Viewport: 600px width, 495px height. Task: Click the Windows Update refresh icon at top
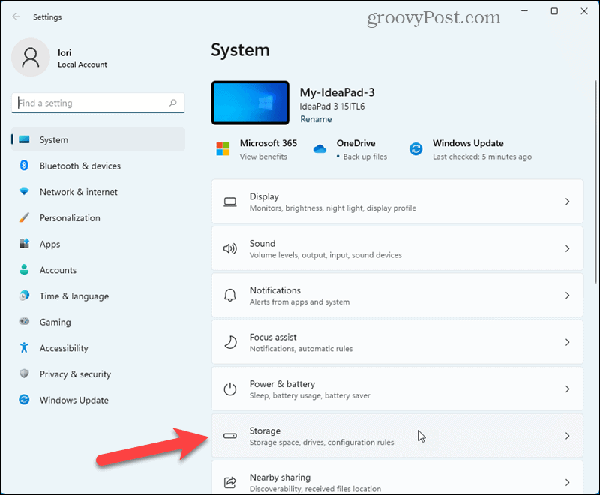[416, 149]
